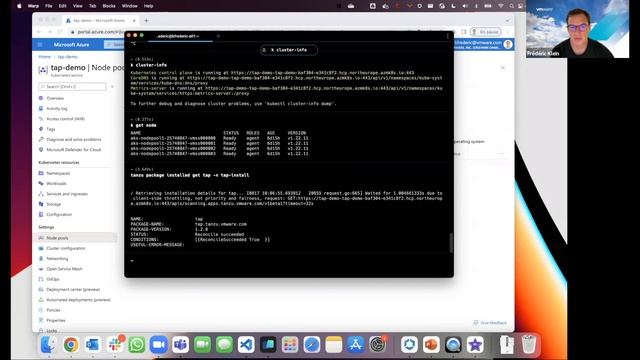The height and width of the screenshot is (360, 640).
Task: Open Tags in the Azure sidebar
Action: click(51, 129)
